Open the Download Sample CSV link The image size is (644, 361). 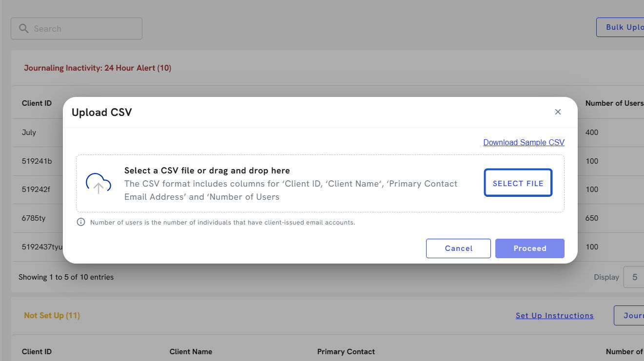coord(524,142)
